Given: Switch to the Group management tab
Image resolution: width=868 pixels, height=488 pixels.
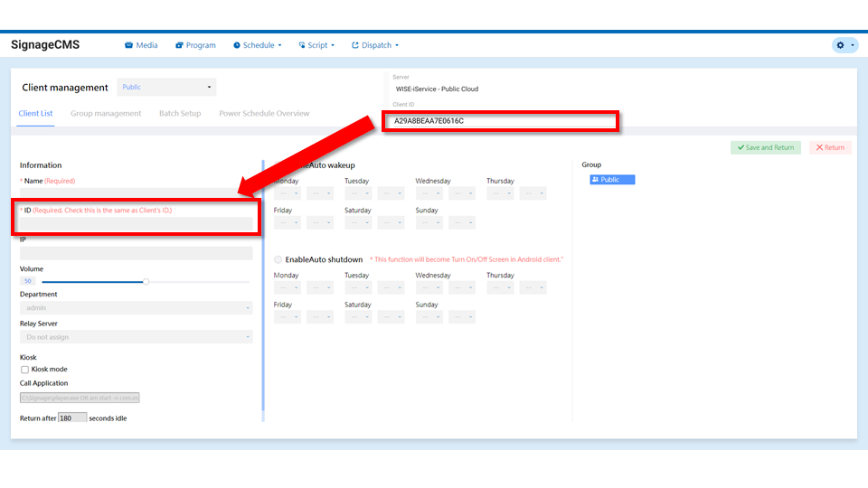Looking at the screenshot, I should [x=106, y=114].
